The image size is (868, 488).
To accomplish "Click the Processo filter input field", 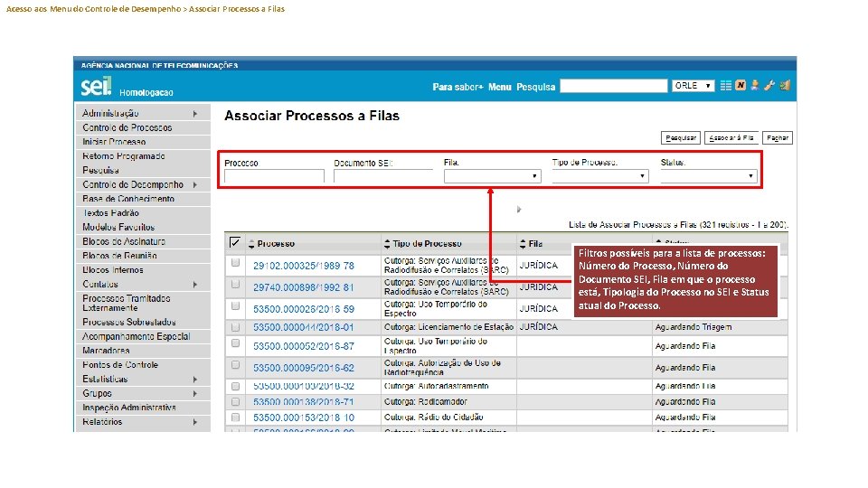I will 274,176.
